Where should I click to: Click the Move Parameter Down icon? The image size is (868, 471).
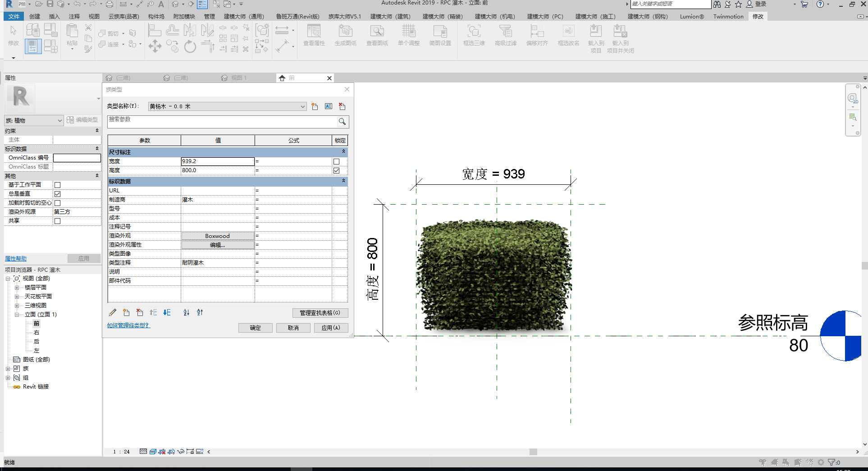click(x=167, y=312)
